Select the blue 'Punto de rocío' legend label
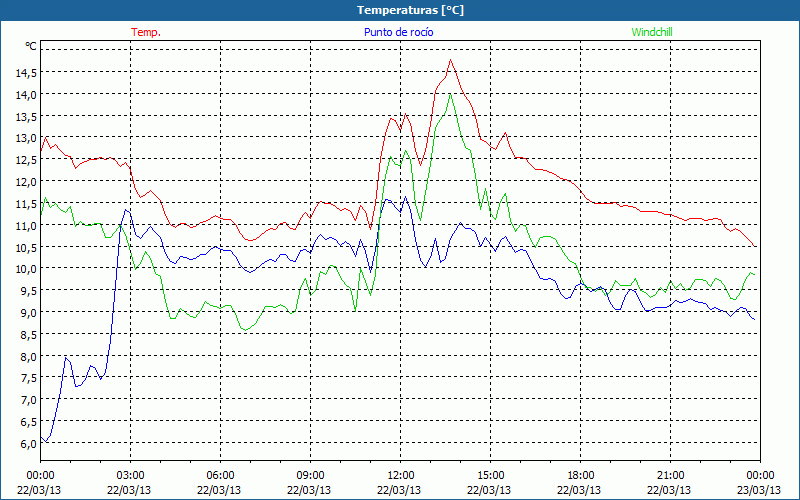This screenshot has height=500, width=800. (x=398, y=32)
